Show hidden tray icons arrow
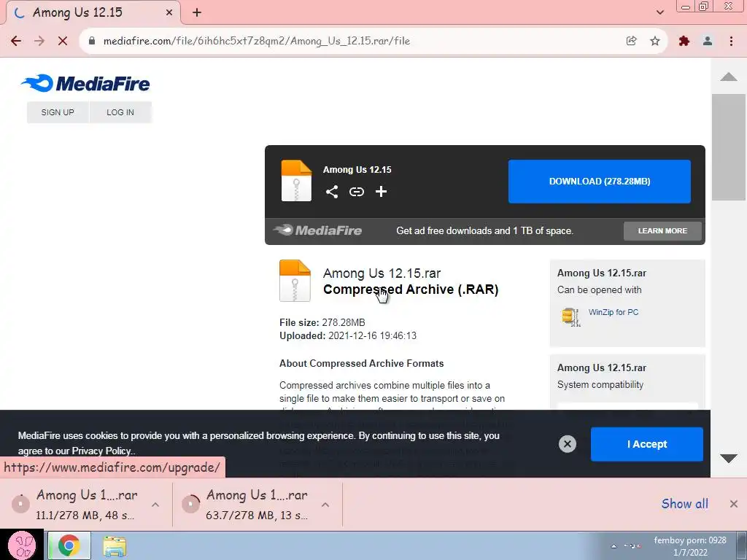Image resolution: width=747 pixels, height=560 pixels. (x=614, y=546)
